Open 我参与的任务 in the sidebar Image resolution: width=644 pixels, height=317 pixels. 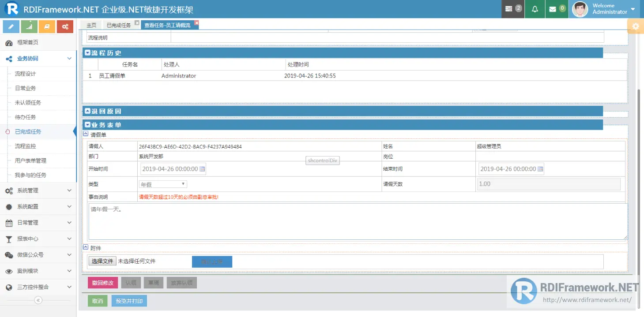click(x=31, y=175)
